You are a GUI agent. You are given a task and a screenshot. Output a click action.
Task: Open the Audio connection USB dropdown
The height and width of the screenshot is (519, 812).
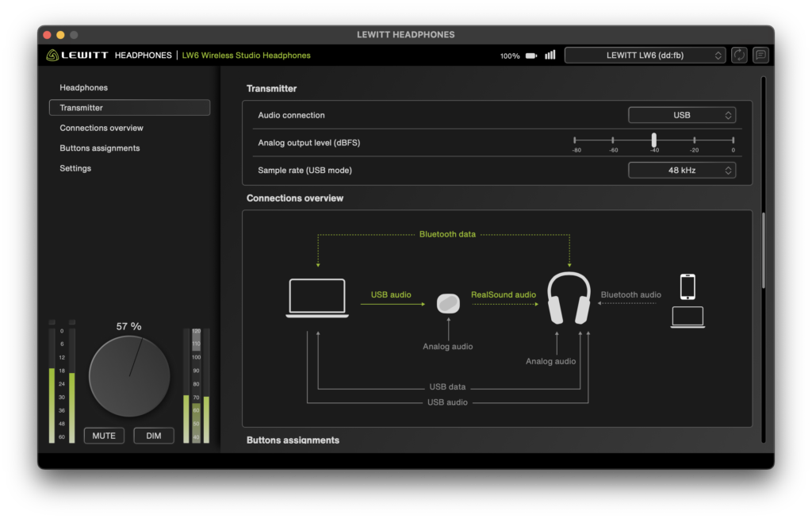pos(682,115)
